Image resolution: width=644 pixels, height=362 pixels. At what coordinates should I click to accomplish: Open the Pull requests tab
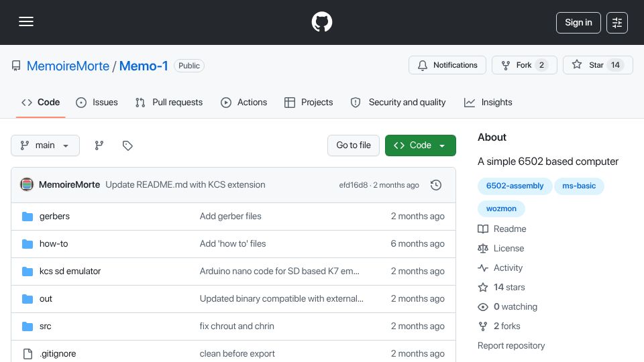169,102
